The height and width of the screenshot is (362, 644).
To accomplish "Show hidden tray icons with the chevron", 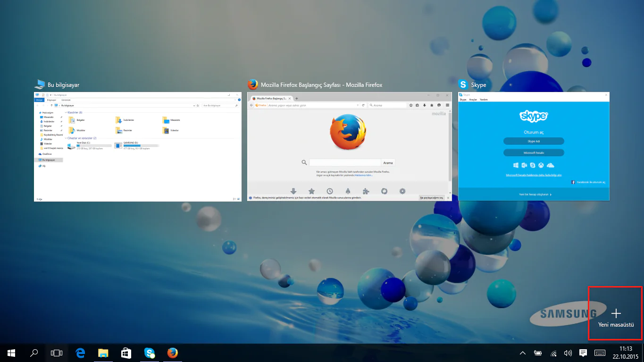I will click(522, 353).
